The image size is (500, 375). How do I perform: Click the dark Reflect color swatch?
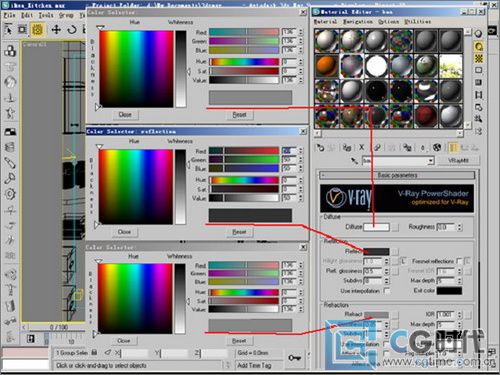(x=376, y=251)
